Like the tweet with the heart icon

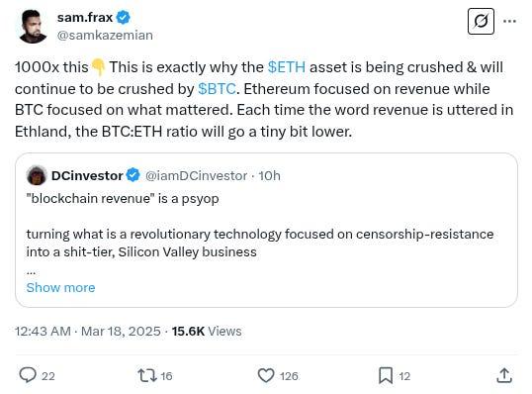(266, 375)
